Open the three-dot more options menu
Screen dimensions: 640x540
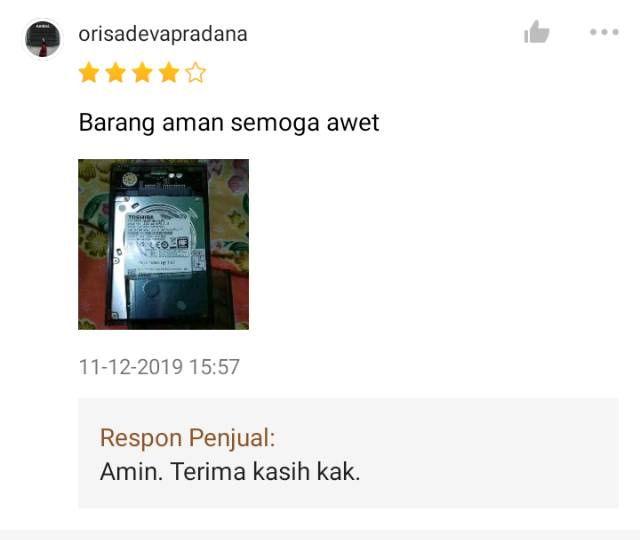click(604, 32)
